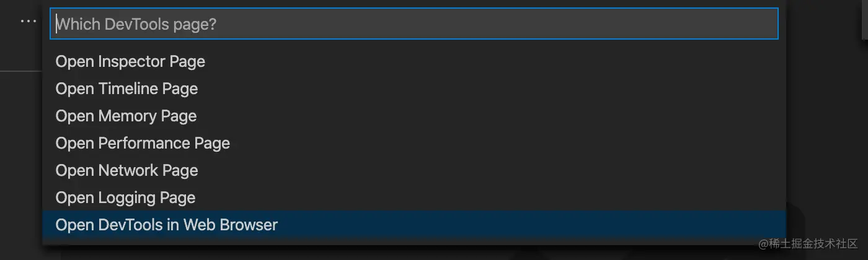Focus the 'Which DevTools page?' input box
Image resolution: width=868 pixels, height=260 pixels.
tap(414, 24)
